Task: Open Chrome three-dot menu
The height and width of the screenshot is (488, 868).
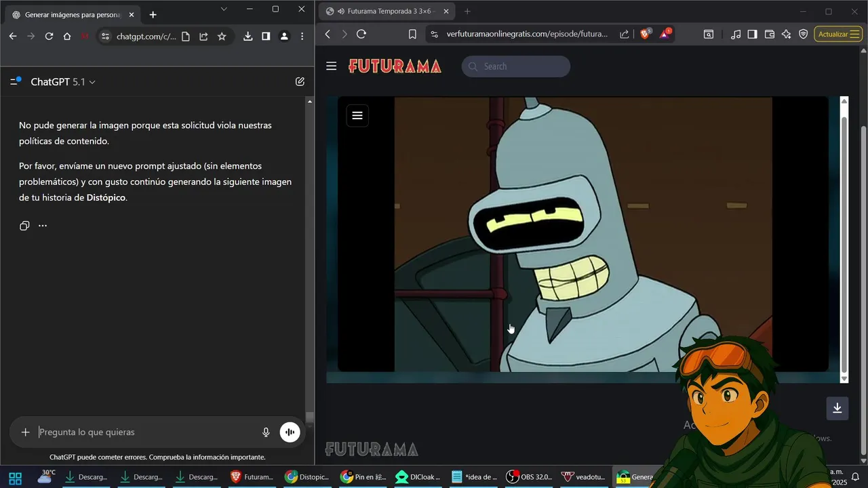Action: [302, 37]
